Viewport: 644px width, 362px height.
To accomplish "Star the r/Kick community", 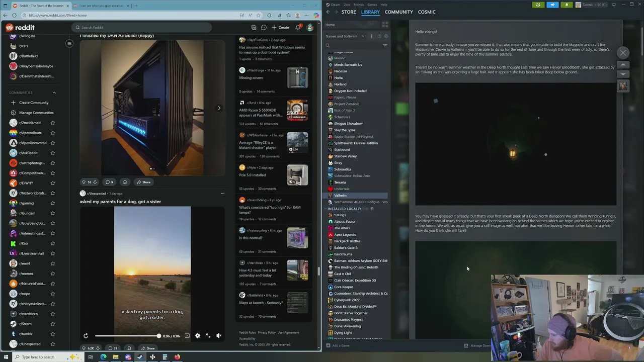I will pos(52,243).
